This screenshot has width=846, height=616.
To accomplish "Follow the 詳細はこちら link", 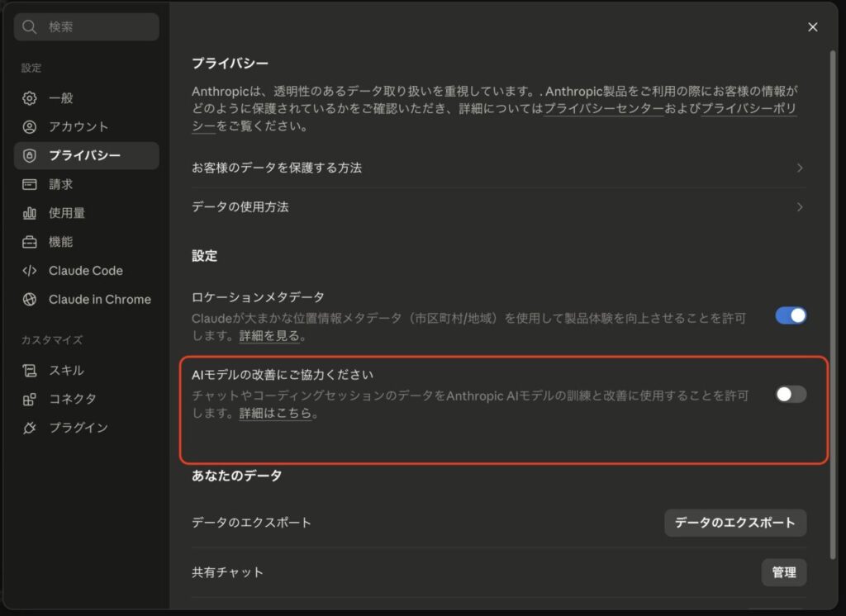I will (275, 414).
